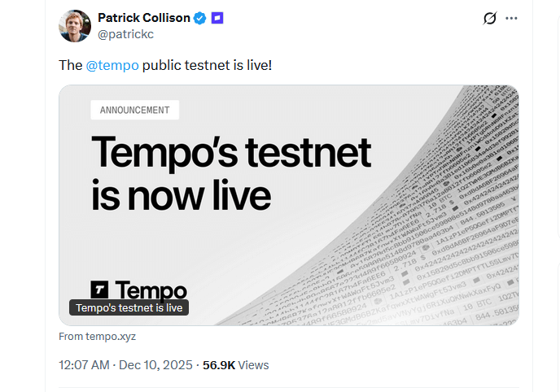
Task: Click the 12:07 AM post timestamp
Action: tap(84, 365)
